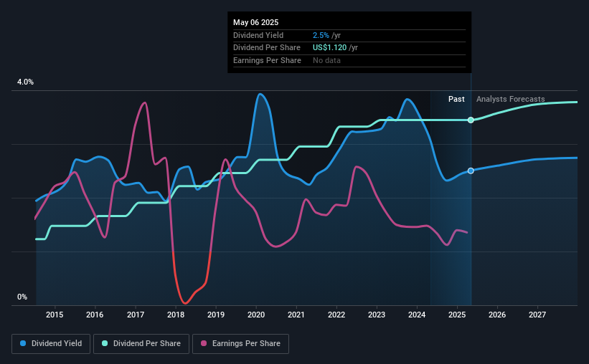The height and width of the screenshot is (364, 589).
Task: Click the 'Past' region label
Action: [x=456, y=99]
